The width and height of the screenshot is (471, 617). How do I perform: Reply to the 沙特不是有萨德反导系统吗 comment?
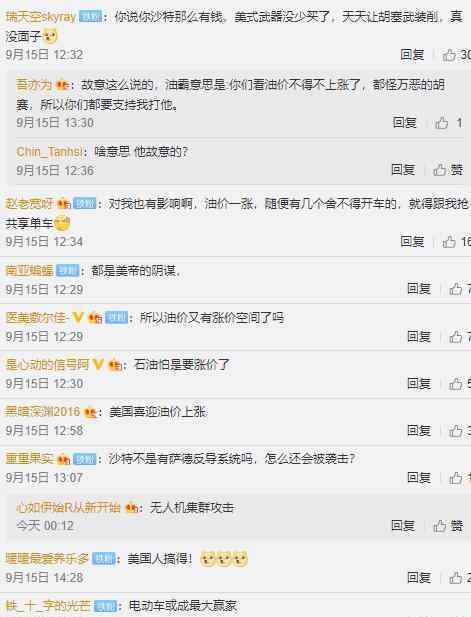pyautogui.click(x=419, y=478)
